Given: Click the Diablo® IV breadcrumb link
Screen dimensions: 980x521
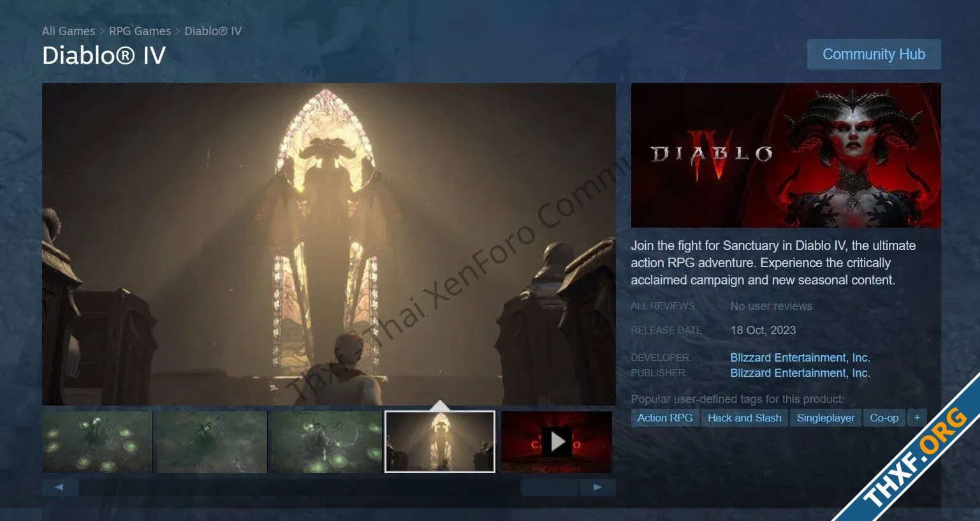Looking at the screenshot, I should pyautogui.click(x=213, y=31).
